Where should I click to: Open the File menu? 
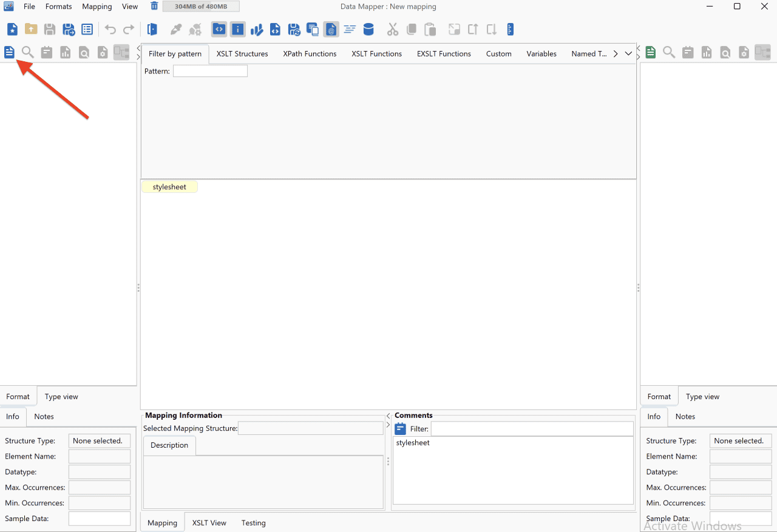29,7
